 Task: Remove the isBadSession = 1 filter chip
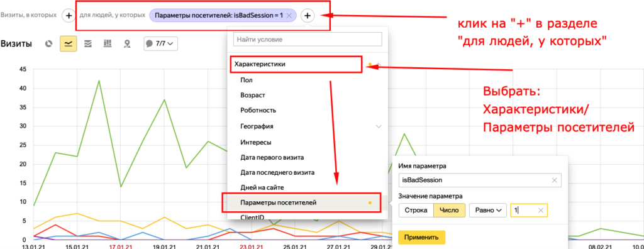[x=289, y=16]
